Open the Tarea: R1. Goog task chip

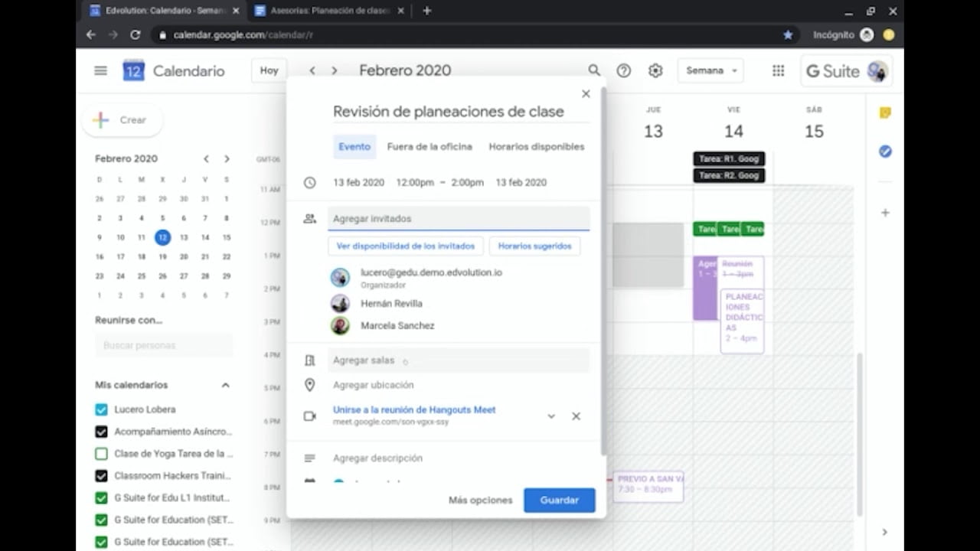point(729,159)
